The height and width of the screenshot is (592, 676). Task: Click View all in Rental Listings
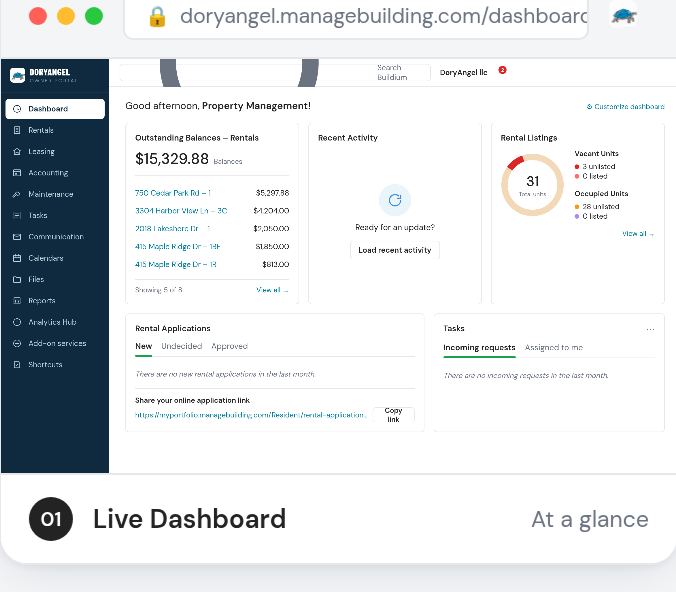638,234
